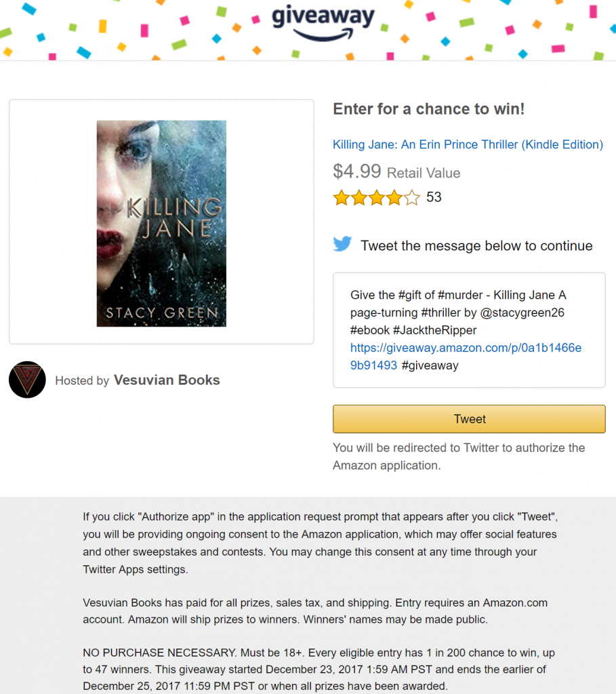Screen dimensions: 616x694
Task: Click the Vesuvian Books host name
Action: [167, 380]
